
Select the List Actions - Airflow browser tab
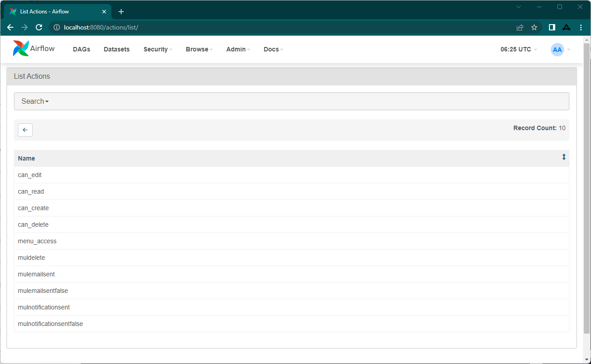pos(58,12)
